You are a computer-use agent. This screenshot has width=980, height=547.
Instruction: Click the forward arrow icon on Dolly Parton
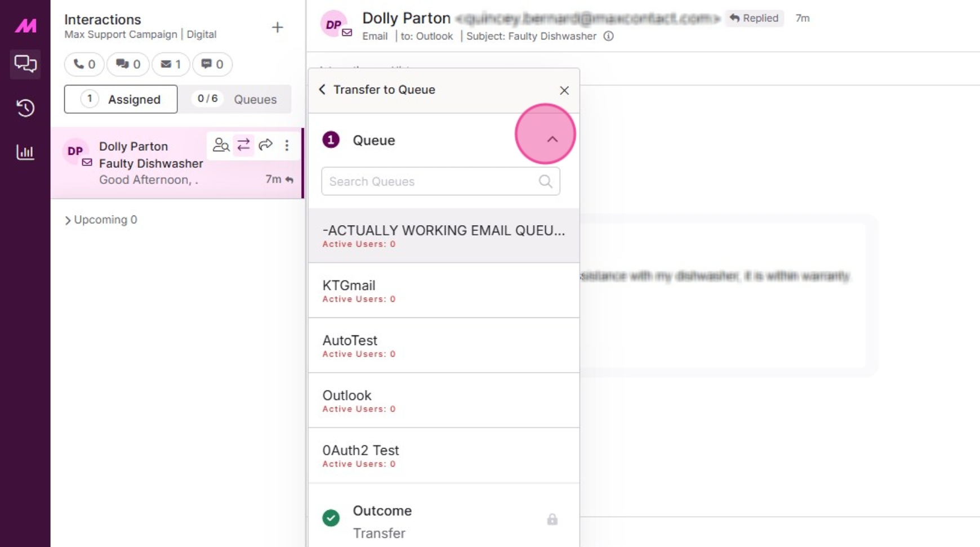coord(265,145)
